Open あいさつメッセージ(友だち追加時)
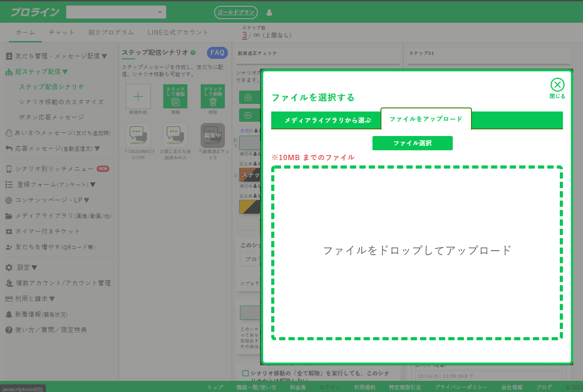Image resolution: width=583 pixels, height=392 pixels. 58,132
